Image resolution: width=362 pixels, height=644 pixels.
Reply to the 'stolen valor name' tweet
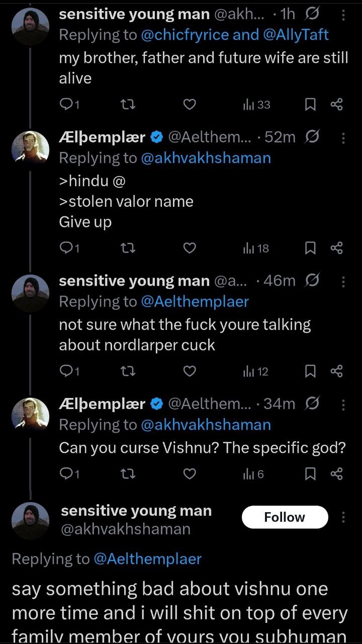(x=66, y=248)
